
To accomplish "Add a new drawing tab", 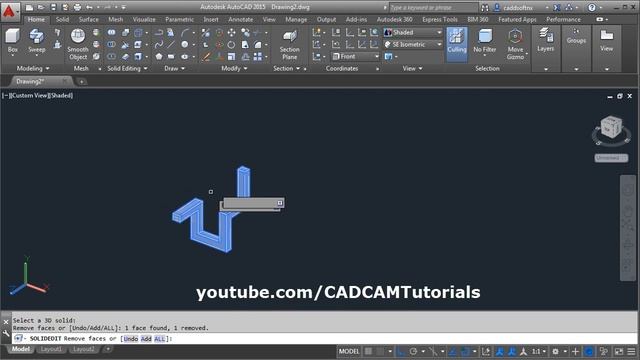I will coord(81,82).
